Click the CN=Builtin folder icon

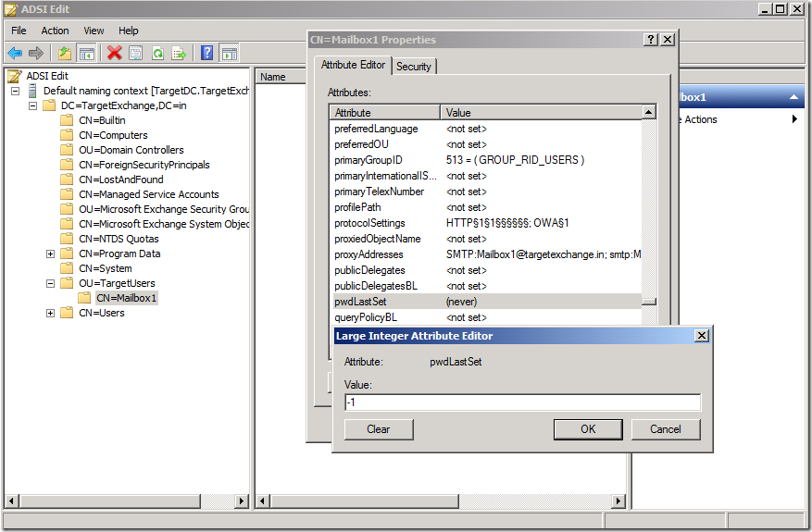(x=67, y=120)
